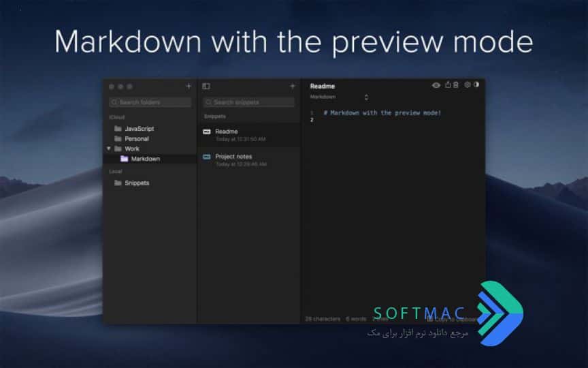This screenshot has height=368, width=588.
Task: Click the Readme title in the editor
Action: click(323, 86)
